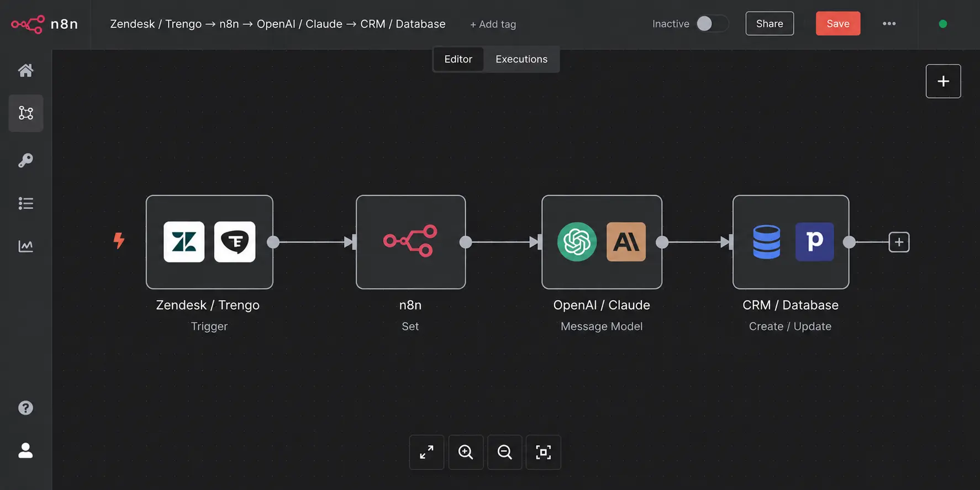Viewport: 980px width, 490px height.
Task: Switch to the Executions tab
Action: coord(521,59)
